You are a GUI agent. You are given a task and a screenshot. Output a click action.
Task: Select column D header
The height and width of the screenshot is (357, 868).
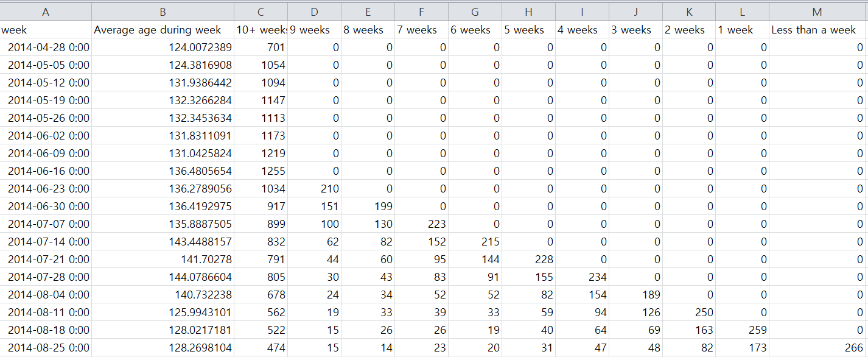click(314, 12)
